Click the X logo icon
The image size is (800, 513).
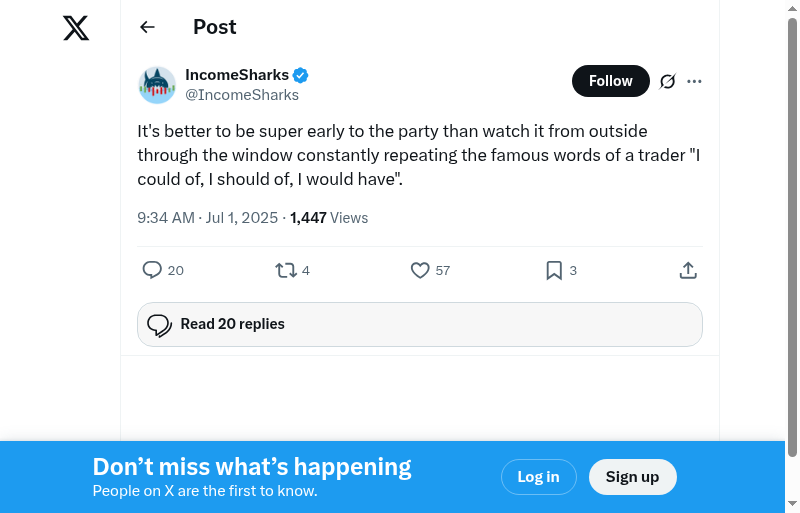(76, 28)
